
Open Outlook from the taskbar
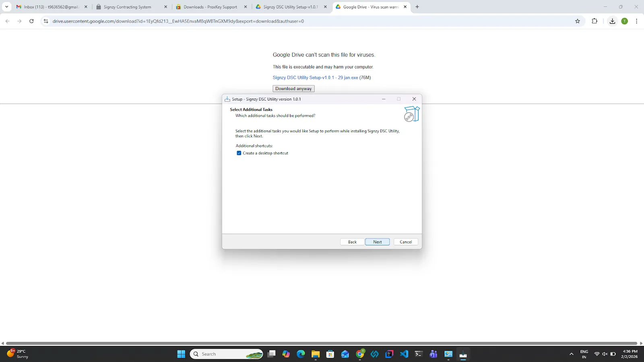point(345,354)
